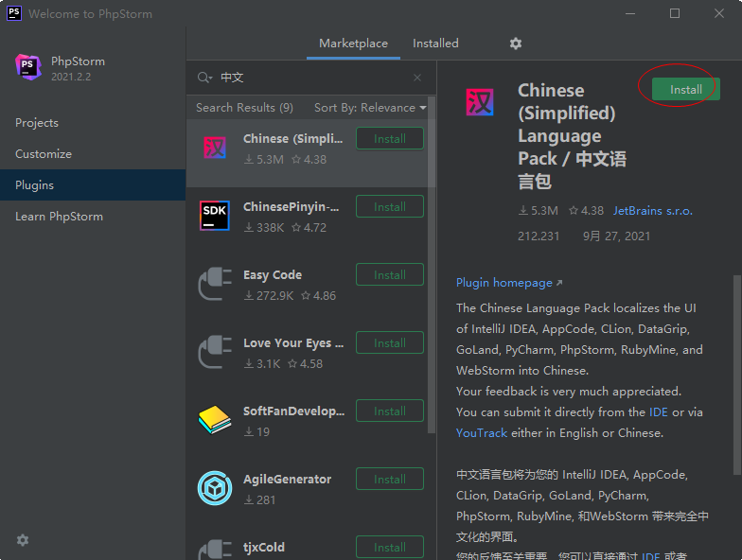742x560 pixels.
Task: Click the Love Your Eyes plug icon
Action: pos(215,352)
